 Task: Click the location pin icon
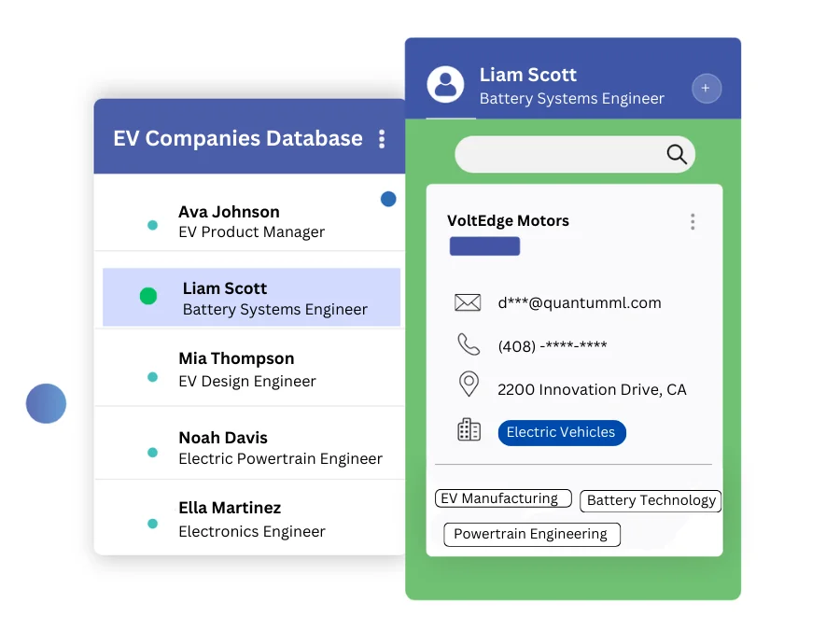(x=469, y=385)
